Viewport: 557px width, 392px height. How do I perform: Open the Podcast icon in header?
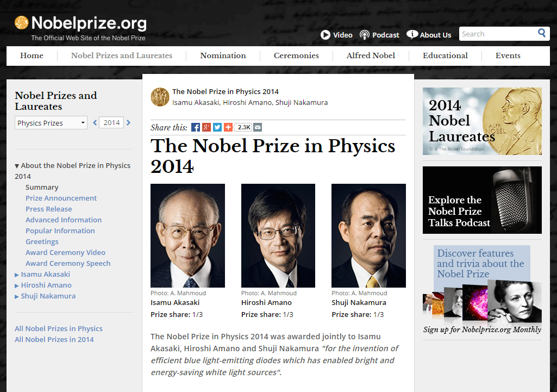(365, 35)
